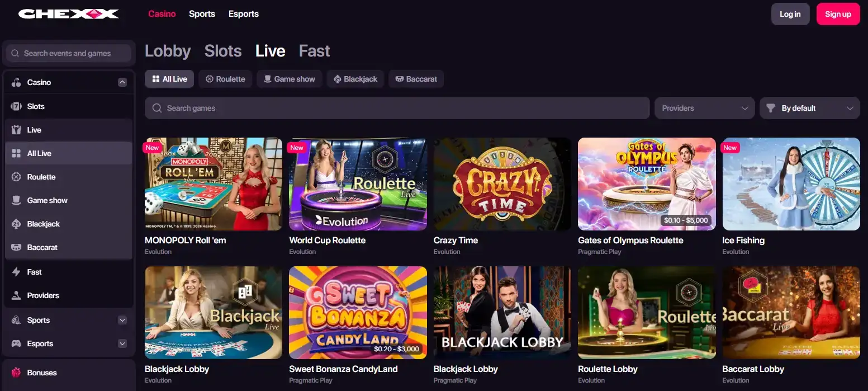868x391 pixels.
Task: Focus the Search events and games field
Action: tap(69, 53)
